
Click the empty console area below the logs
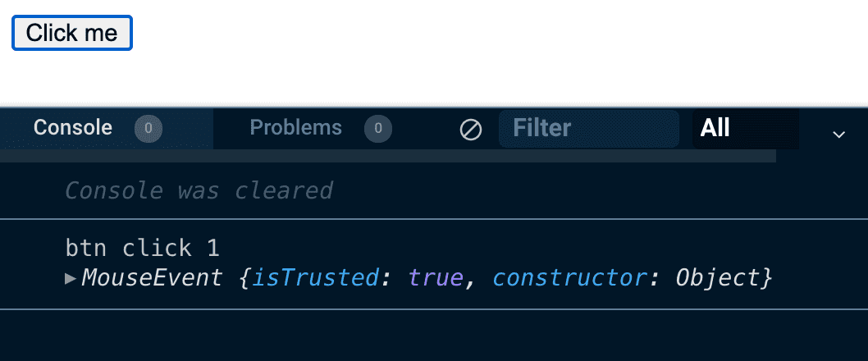click(434, 336)
